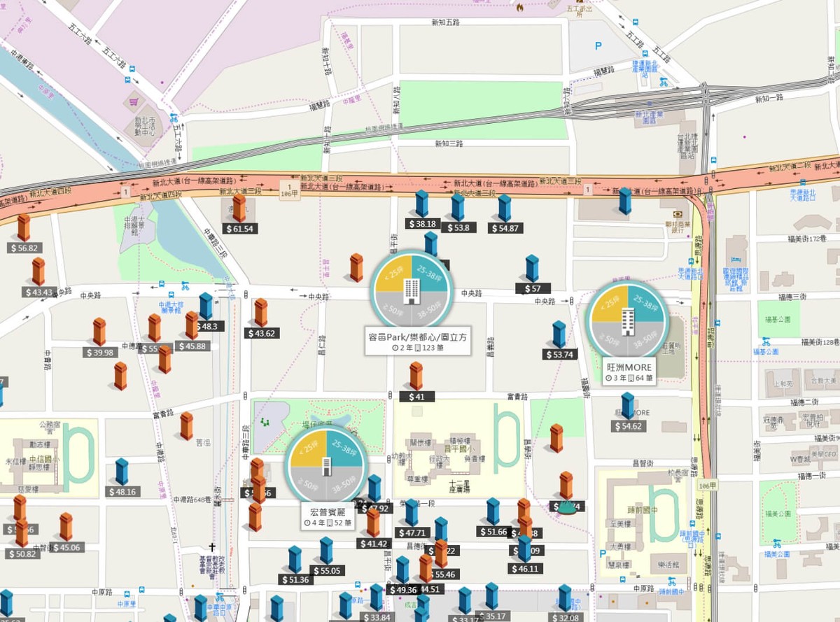Select the $50.82 price label
The height and width of the screenshot is (622, 840).
click(x=21, y=554)
